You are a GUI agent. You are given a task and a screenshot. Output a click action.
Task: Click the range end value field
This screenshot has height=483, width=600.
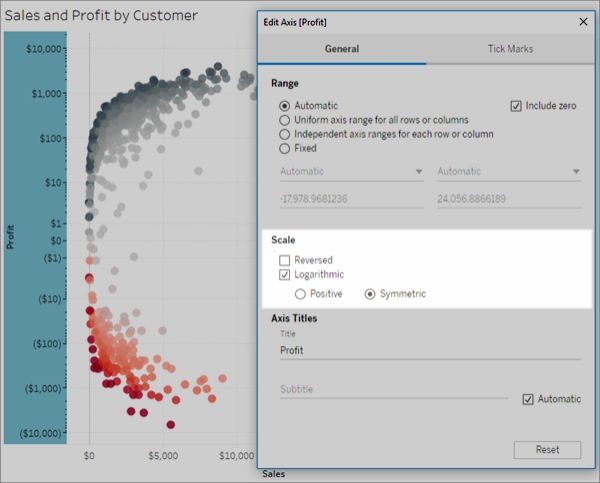(x=508, y=198)
